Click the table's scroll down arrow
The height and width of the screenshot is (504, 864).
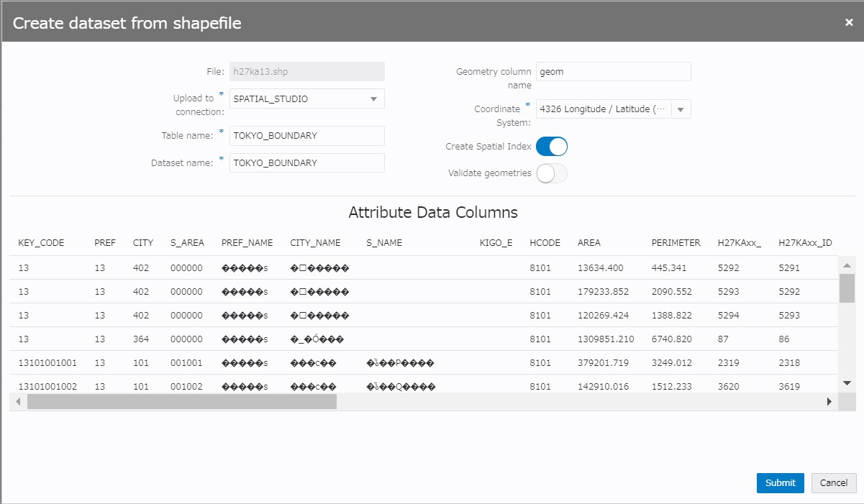click(x=847, y=383)
